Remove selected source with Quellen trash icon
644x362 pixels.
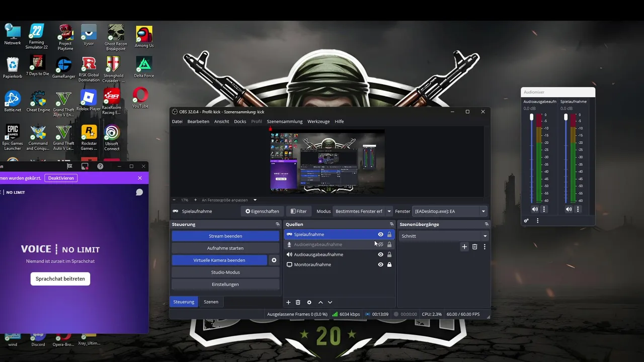[x=298, y=302]
